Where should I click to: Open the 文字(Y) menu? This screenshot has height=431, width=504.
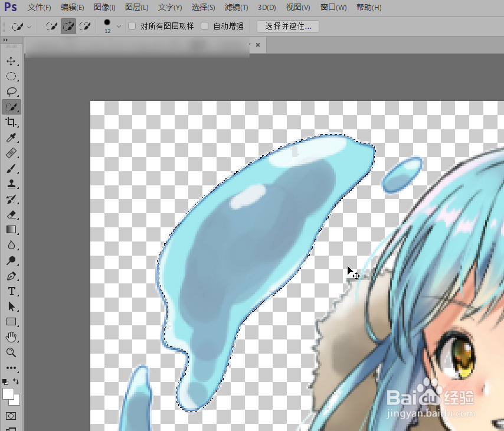click(x=170, y=8)
